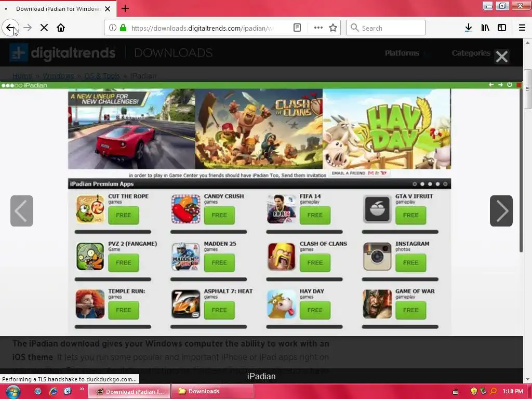Image resolution: width=532 pixels, height=399 pixels.
Task: Click the iPadian power icon in green bar
Action: pos(509,85)
